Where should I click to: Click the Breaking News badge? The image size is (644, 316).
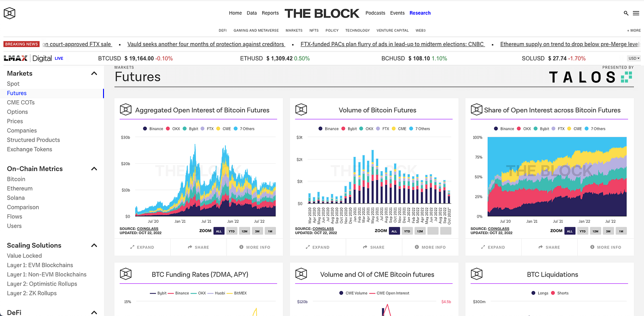22,44
